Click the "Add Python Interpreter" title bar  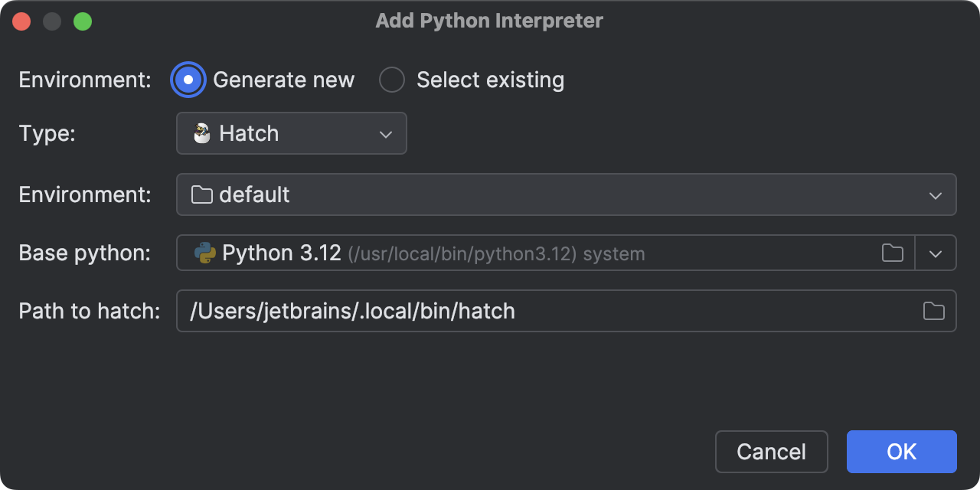coord(489,21)
